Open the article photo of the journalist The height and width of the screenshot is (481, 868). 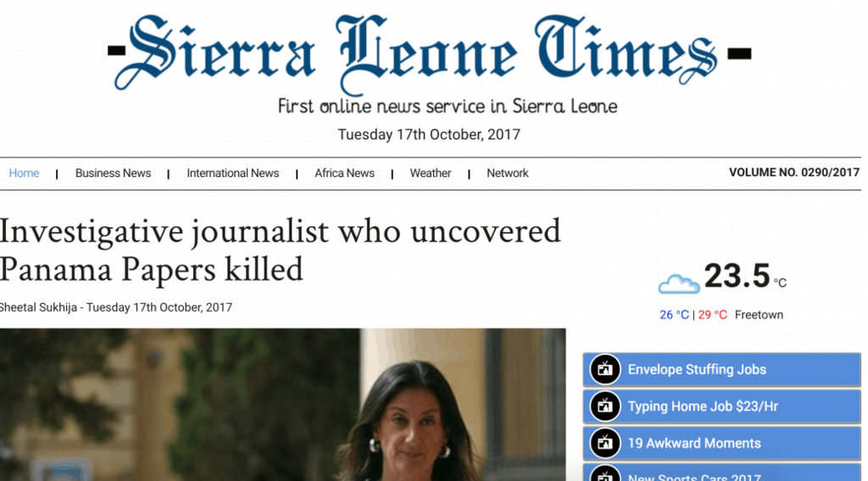[x=283, y=405]
